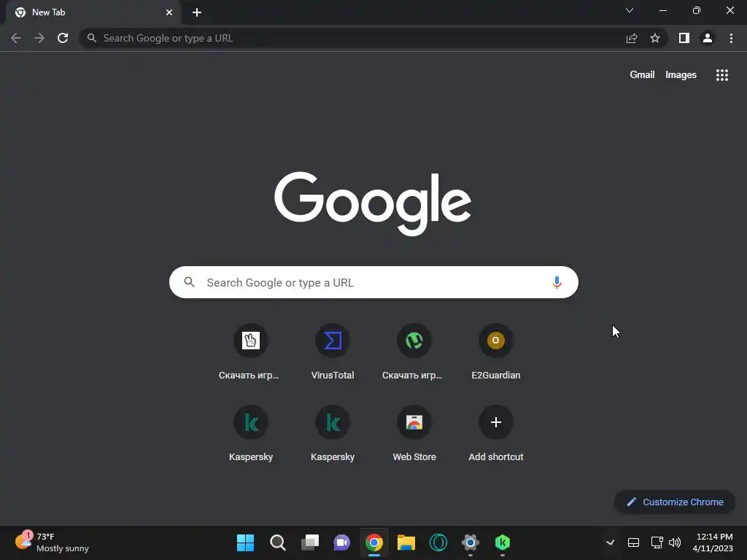This screenshot has width=747, height=560.
Task: Click the Google search box
Action: [x=373, y=282]
